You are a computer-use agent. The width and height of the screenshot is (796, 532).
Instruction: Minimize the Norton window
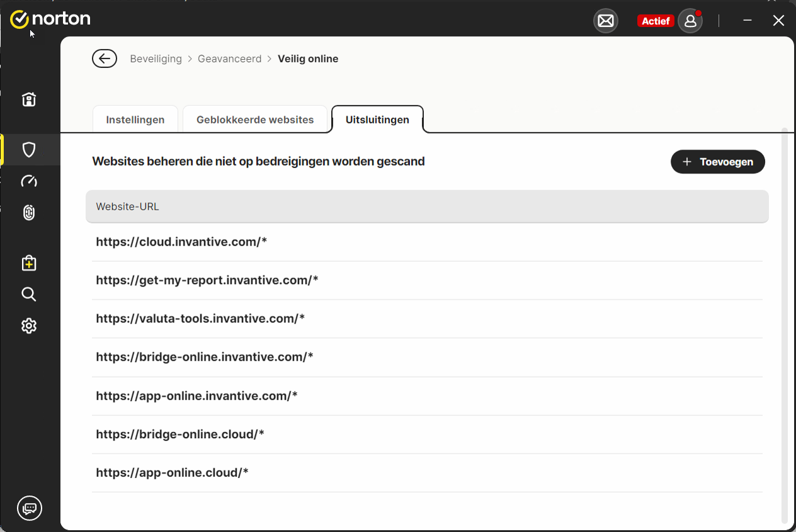click(x=748, y=21)
